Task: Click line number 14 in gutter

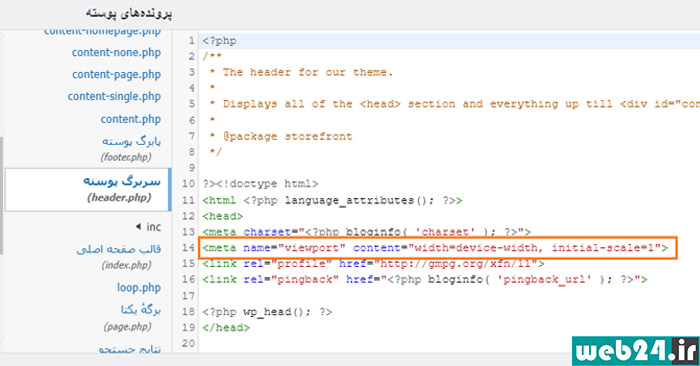Action: pyautogui.click(x=188, y=248)
